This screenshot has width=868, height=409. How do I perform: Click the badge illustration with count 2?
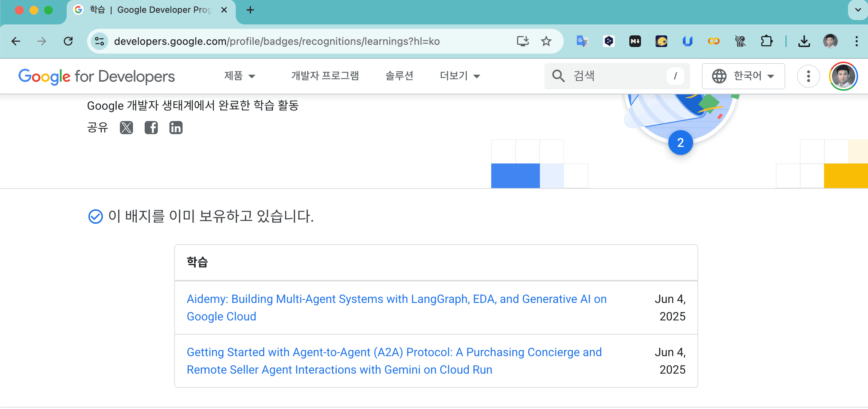point(680,117)
